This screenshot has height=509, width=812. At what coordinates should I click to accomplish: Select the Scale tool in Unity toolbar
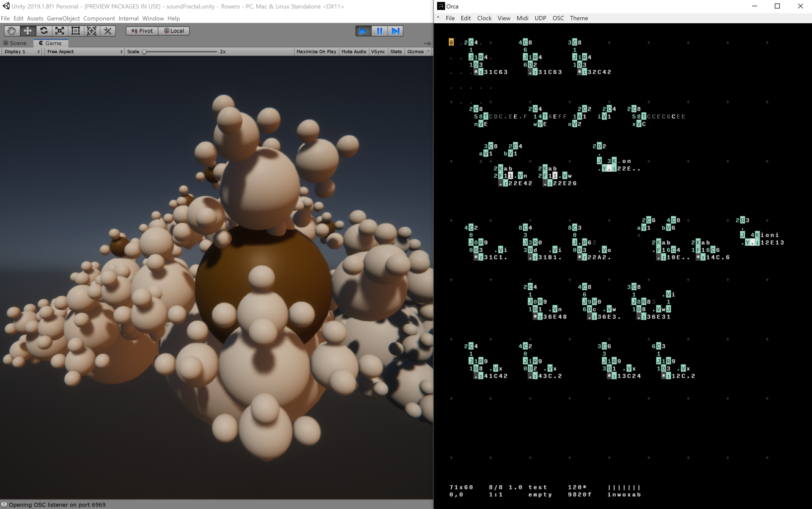point(60,31)
